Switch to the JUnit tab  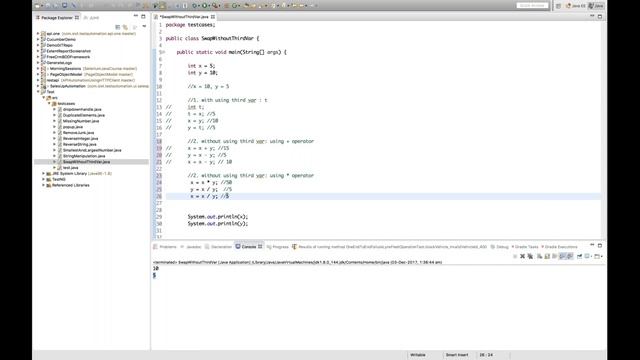(x=91, y=18)
